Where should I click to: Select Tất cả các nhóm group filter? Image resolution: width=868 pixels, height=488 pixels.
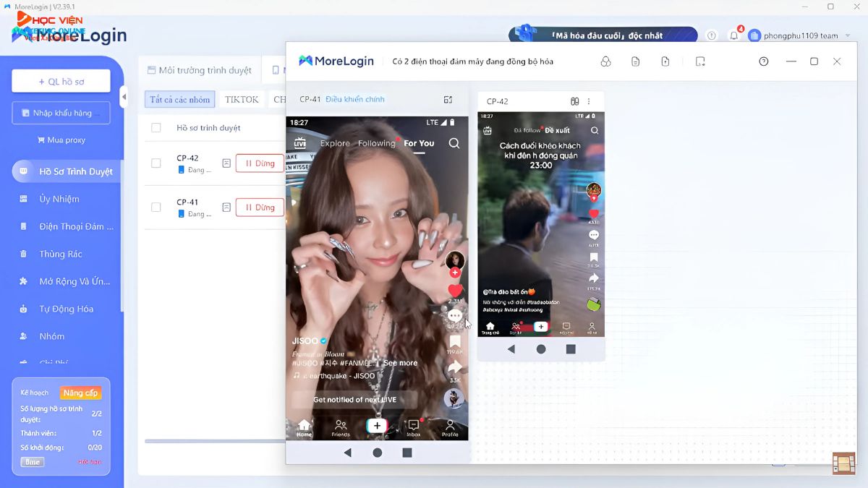click(180, 100)
